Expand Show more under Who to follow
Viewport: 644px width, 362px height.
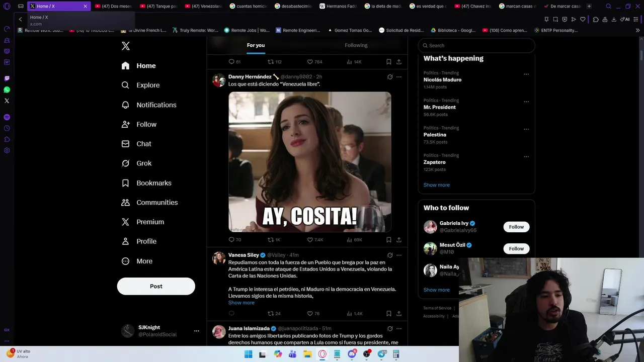[437, 290]
